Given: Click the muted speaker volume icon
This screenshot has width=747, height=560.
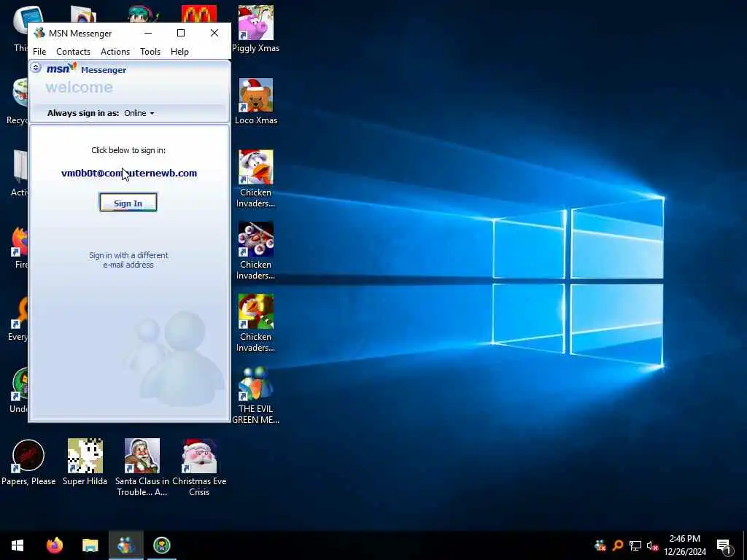Looking at the screenshot, I should 653,545.
